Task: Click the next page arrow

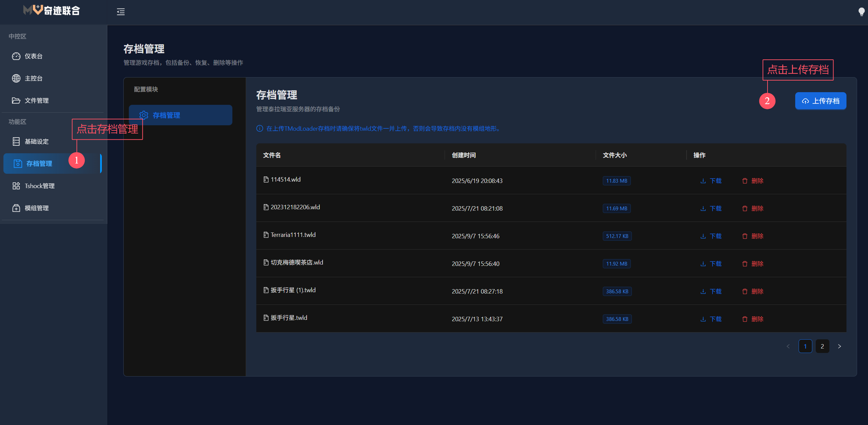Action: point(839,346)
